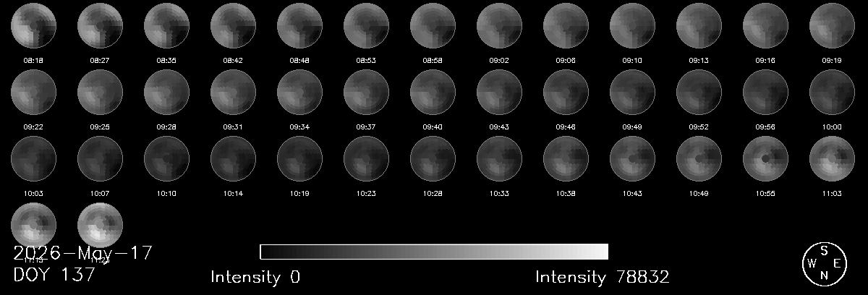Viewport: 868px width, 295px height.
Task: Click the Intensity 78832 maximum label
Action: 603,277
